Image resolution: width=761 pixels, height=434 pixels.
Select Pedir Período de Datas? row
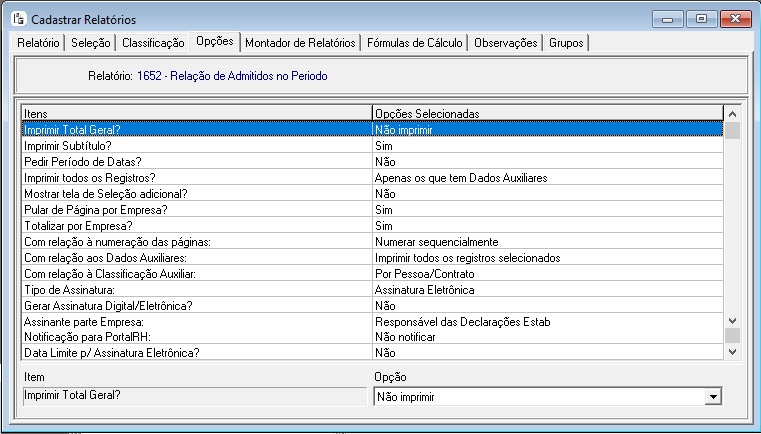click(196, 161)
